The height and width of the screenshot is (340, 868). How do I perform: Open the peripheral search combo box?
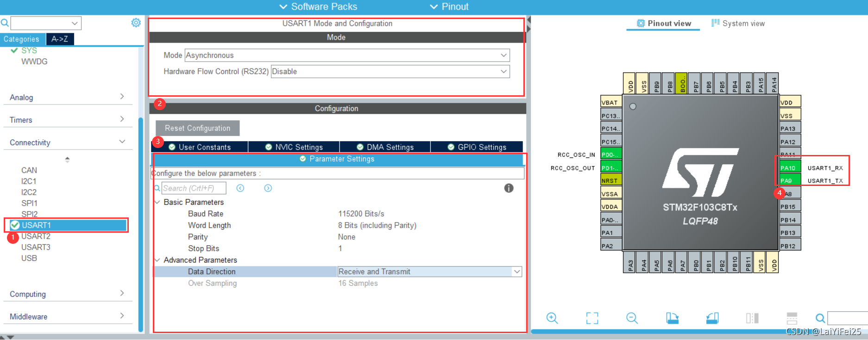pyautogui.click(x=46, y=23)
